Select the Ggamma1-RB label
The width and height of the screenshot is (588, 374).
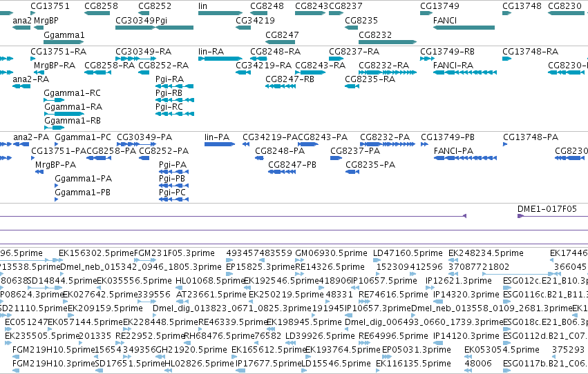[x=73, y=121]
